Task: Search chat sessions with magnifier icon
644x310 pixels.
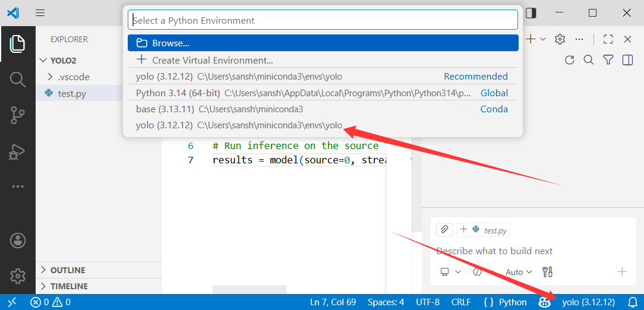Action: pos(589,60)
